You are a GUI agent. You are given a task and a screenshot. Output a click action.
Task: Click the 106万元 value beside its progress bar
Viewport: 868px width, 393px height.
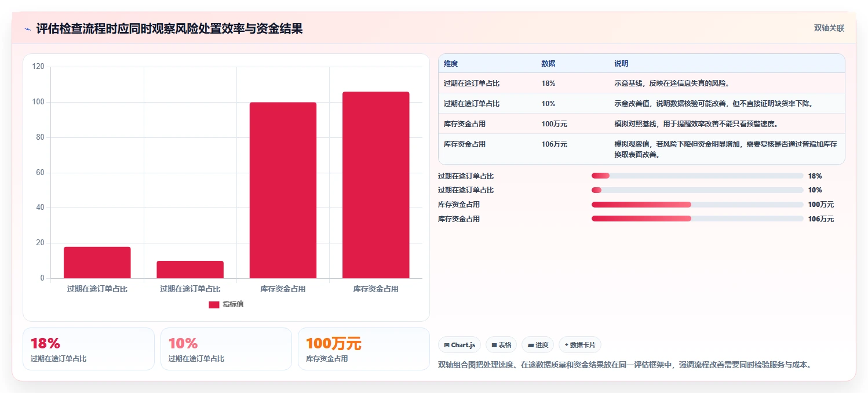click(x=821, y=219)
